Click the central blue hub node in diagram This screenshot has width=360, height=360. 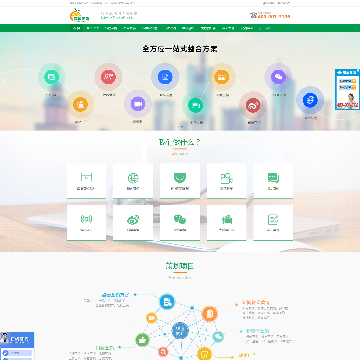click(180, 330)
